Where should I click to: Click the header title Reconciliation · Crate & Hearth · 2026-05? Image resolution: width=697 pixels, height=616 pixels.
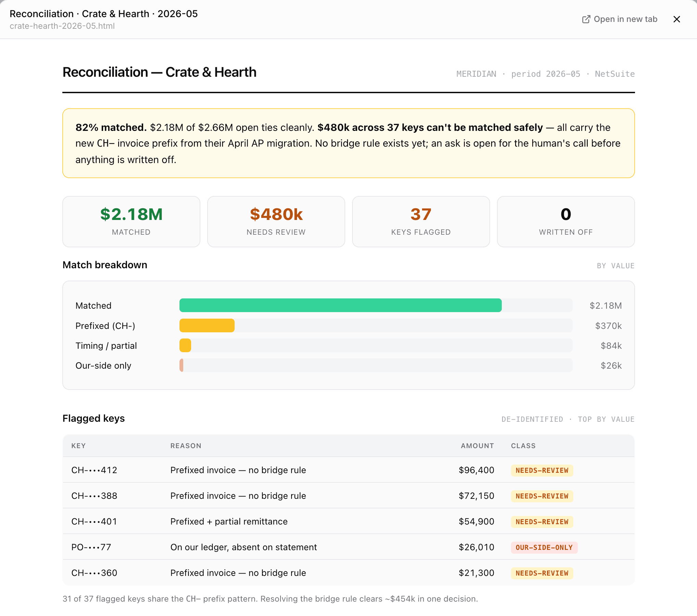tap(103, 14)
